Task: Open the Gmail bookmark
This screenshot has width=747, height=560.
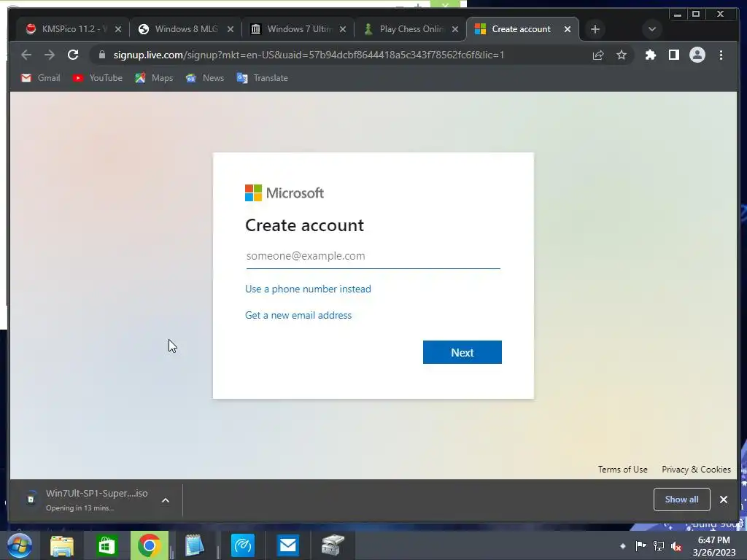Action: pyautogui.click(x=41, y=77)
